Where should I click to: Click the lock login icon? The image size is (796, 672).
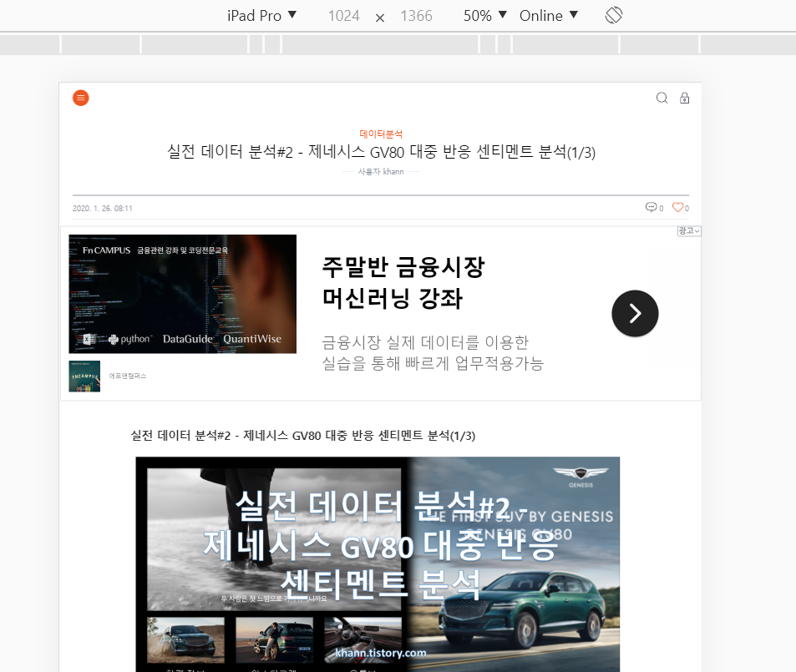685,98
